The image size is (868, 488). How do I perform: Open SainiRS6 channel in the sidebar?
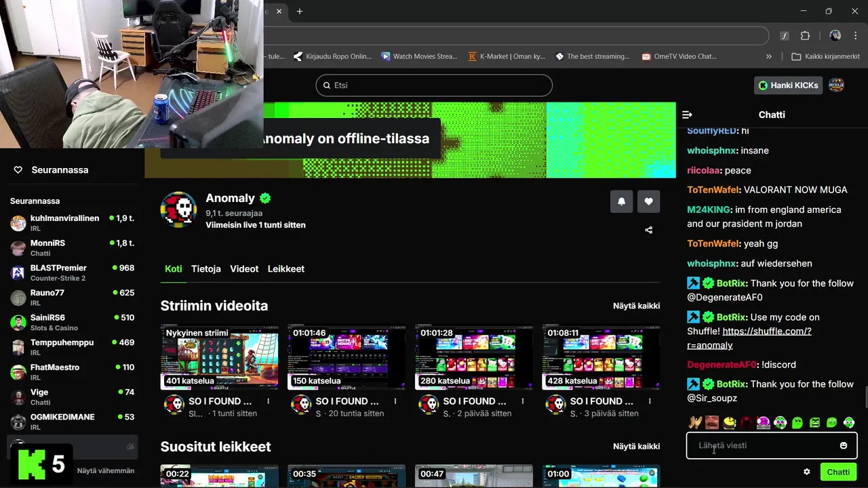(72, 323)
